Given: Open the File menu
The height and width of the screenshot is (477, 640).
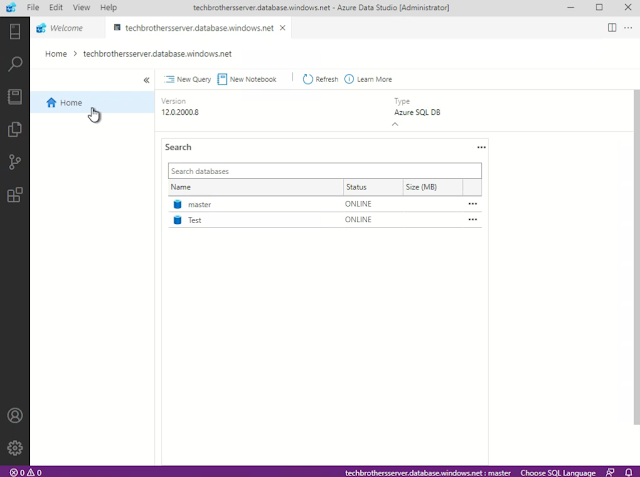Looking at the screenshot, I should [33, 7].
